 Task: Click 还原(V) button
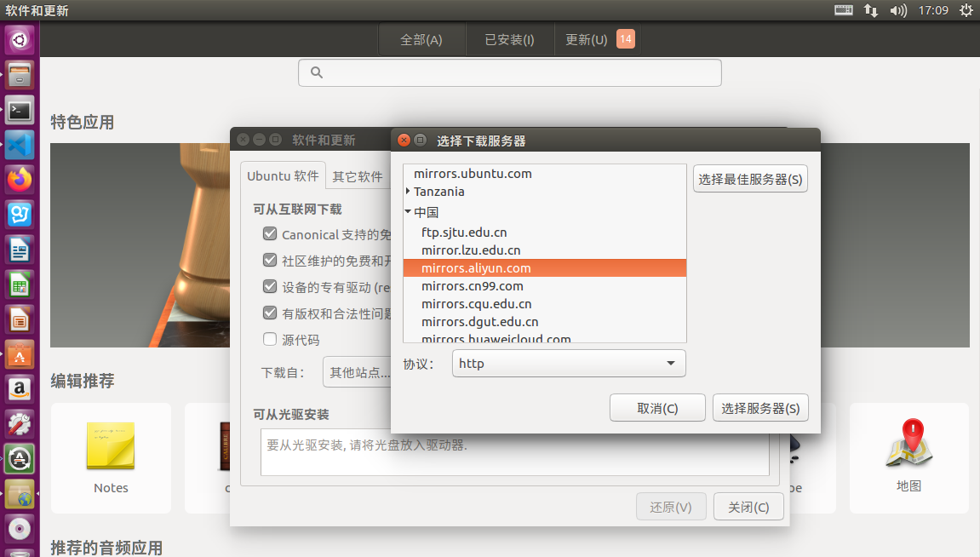[x=671, y=507]
